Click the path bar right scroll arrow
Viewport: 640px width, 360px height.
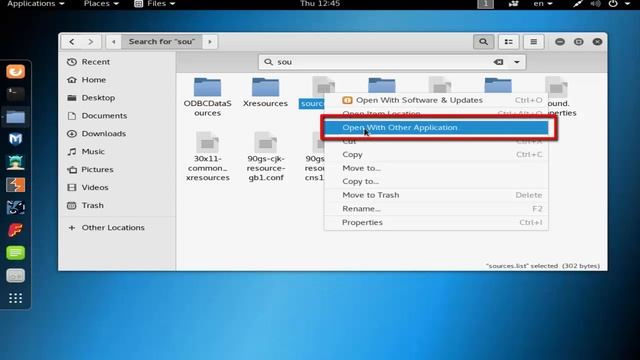click(x=210, y=42)
